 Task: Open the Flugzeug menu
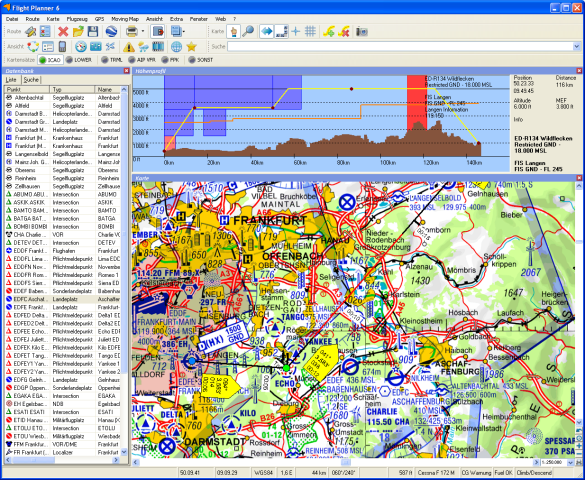(x=77, y=19)
